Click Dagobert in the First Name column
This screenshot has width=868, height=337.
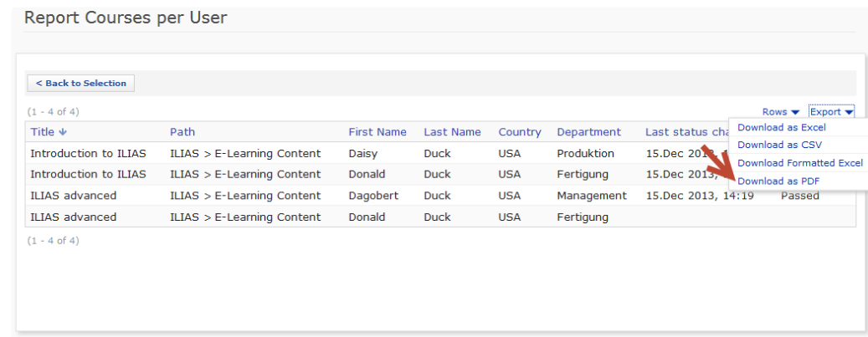(x=373, y=196)
